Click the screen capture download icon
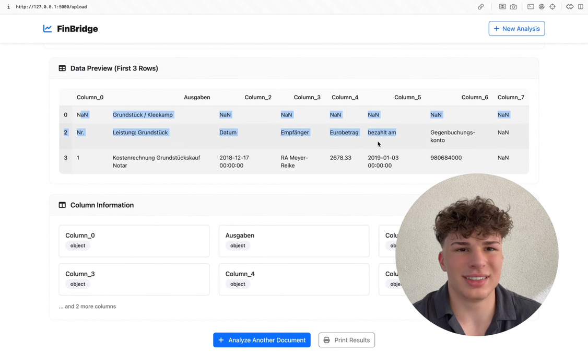This screenshot has width=588, height=364. coord(502,7)
